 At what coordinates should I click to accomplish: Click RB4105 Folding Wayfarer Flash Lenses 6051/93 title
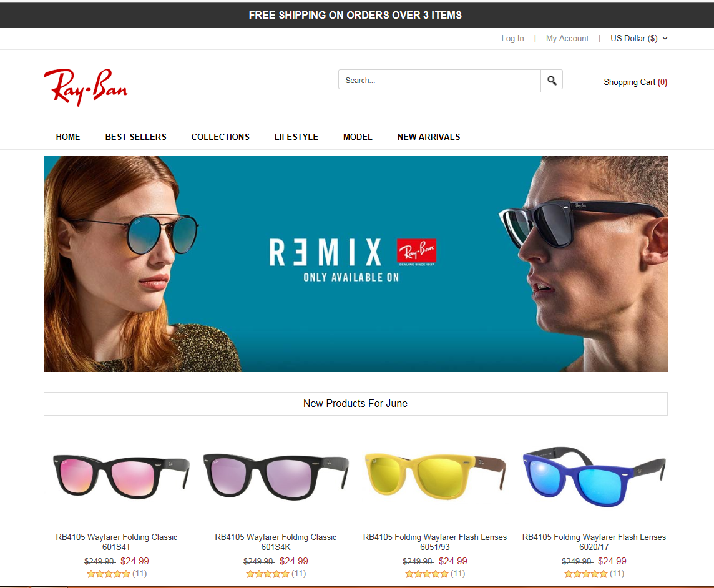click(435, 542)
